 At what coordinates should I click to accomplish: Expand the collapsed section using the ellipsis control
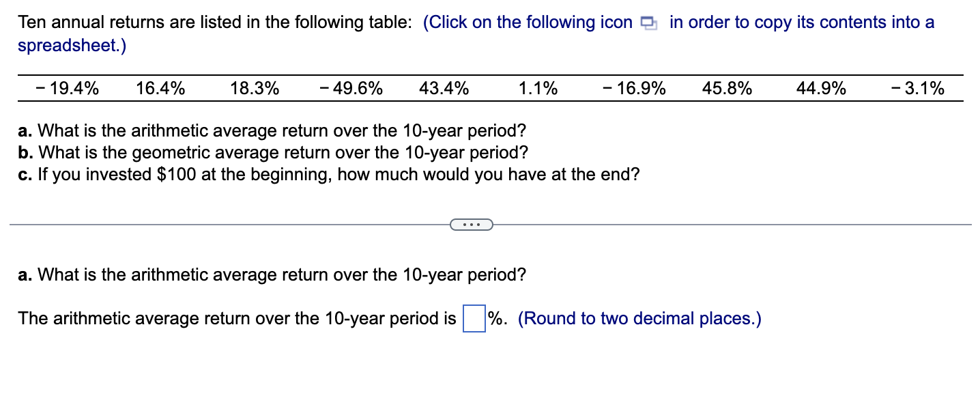(472, 225)
